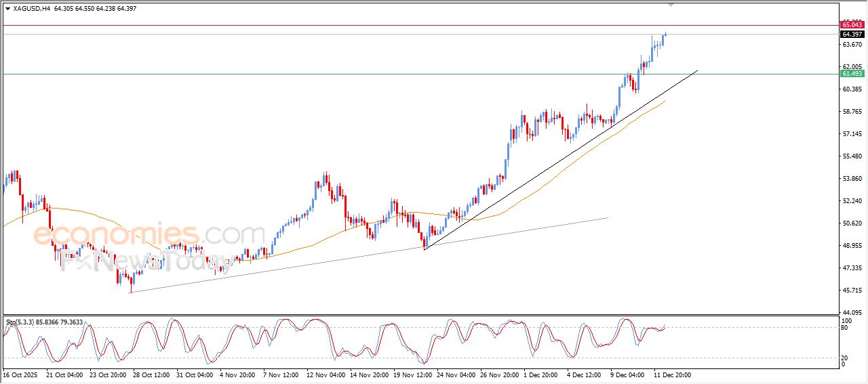Click the 16 Oct 2025 date label
The height and width of the screenshot is (384, 868).
[19, 375]
